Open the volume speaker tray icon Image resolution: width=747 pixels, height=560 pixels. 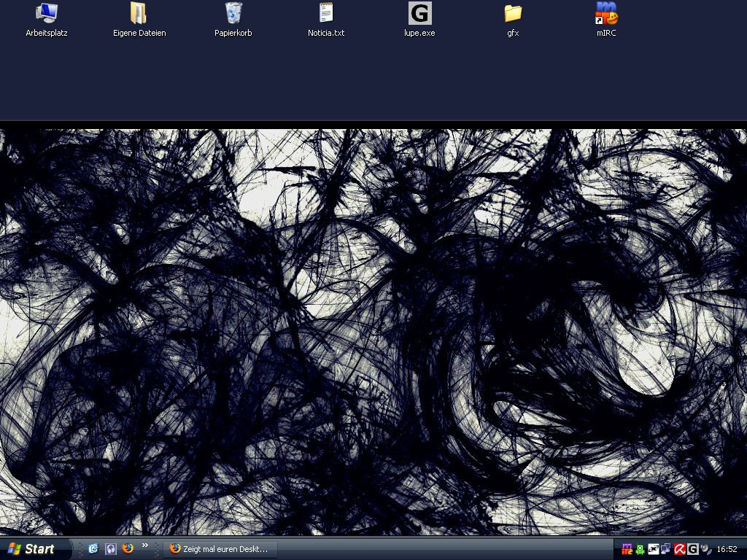pyautogui.click(x=705, y=550)
